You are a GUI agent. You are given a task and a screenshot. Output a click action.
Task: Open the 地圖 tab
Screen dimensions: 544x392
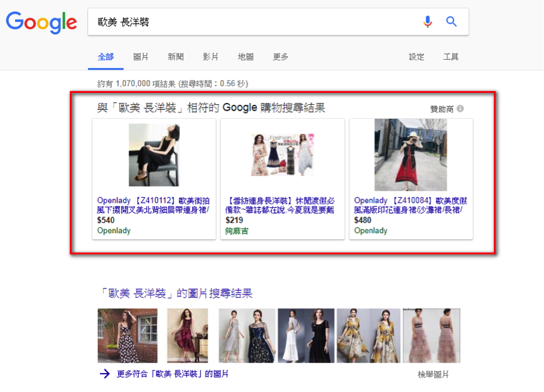pyautogui.click(x=246, y=57)
